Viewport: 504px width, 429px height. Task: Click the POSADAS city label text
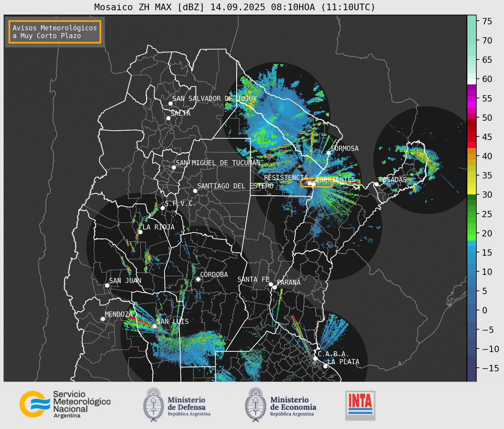(x=393, y=180)
